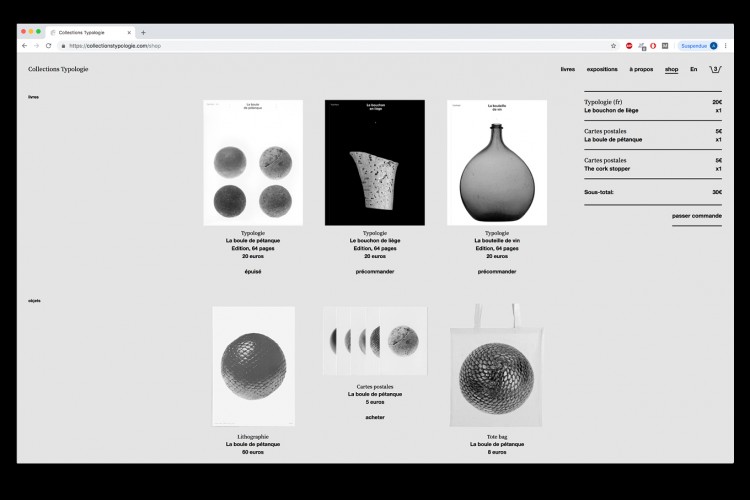Open the Cartes postales image
The image size is (750, 500).
pos(375,341)
